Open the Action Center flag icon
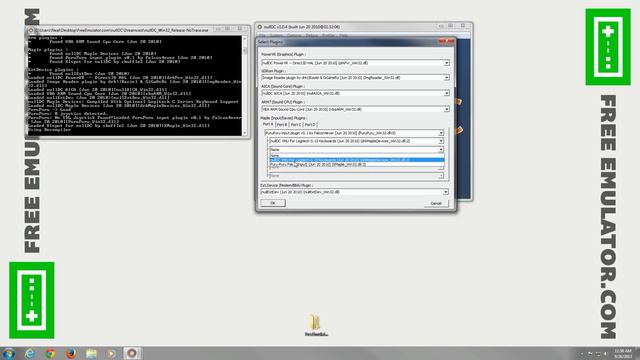 point(590,354)
